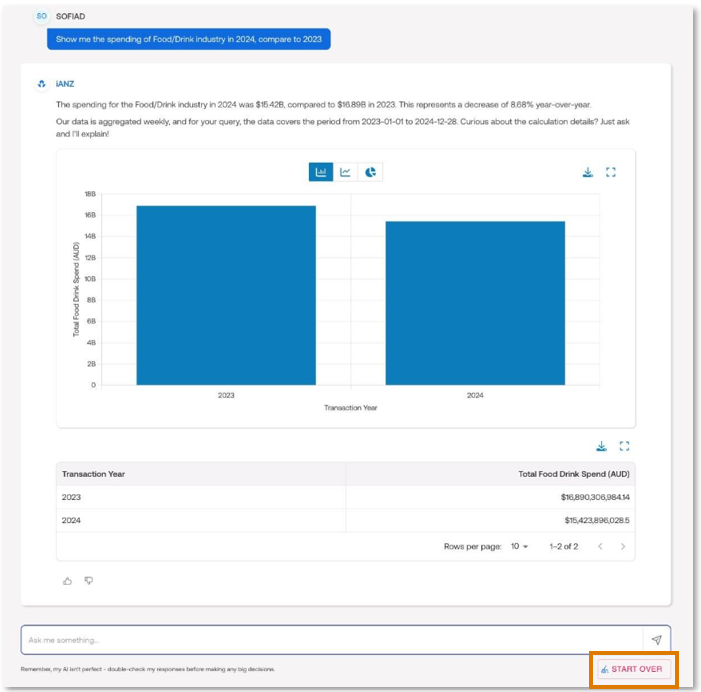Give the response a thumbs down
Image resolution: width=701 pixels, height=692 pixels.
(x=88, y=580)
